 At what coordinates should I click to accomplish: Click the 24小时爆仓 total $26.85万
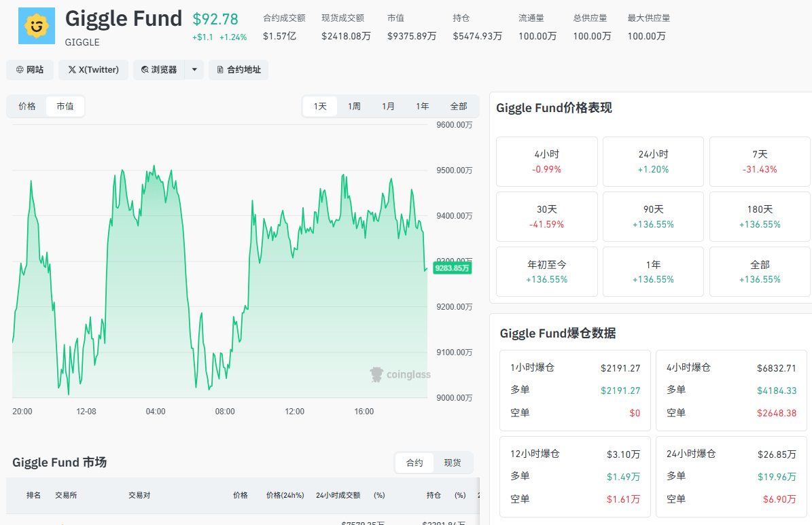click(777, 454)
